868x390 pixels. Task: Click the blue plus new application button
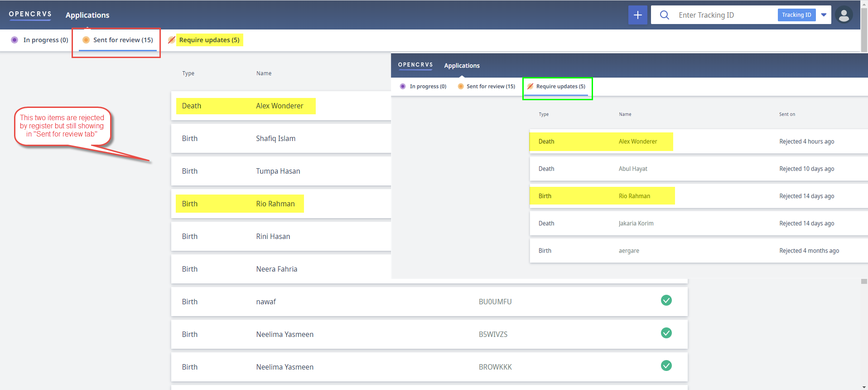click(x=637, y=15)
